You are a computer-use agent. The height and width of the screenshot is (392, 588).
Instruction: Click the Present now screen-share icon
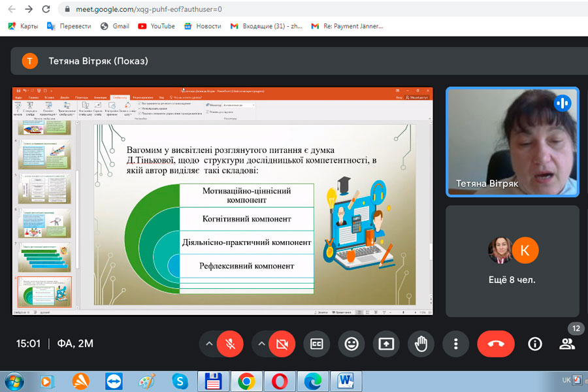[386, 344]
